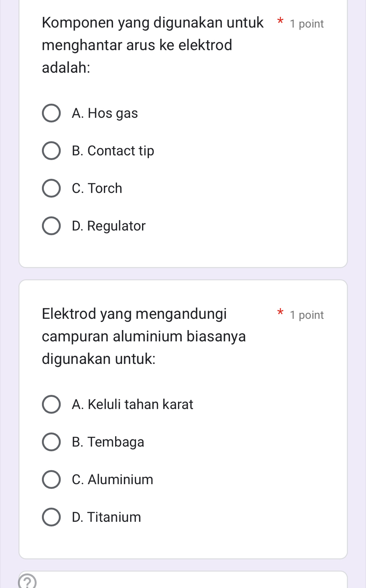Click the 'C. Aluminium' answer label text

[x=112, y=479]
